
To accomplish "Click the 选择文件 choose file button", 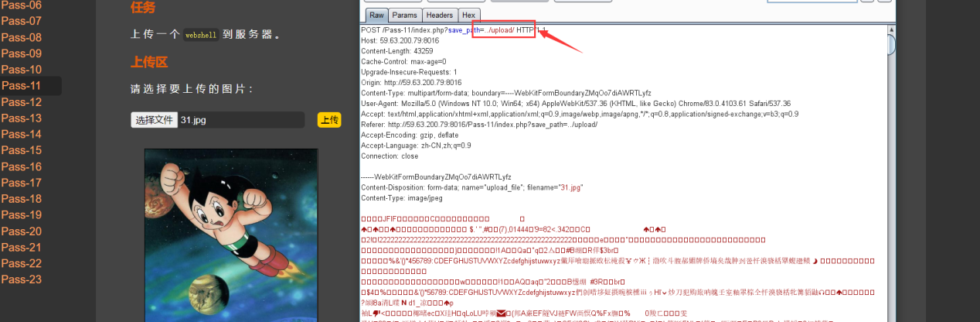I will (155, 120).
